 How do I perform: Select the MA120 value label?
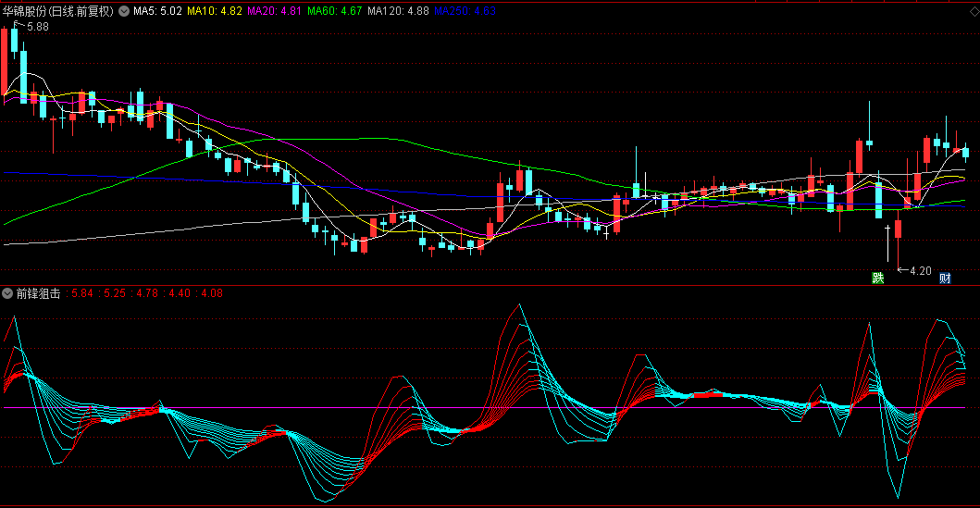click(398, 11)
